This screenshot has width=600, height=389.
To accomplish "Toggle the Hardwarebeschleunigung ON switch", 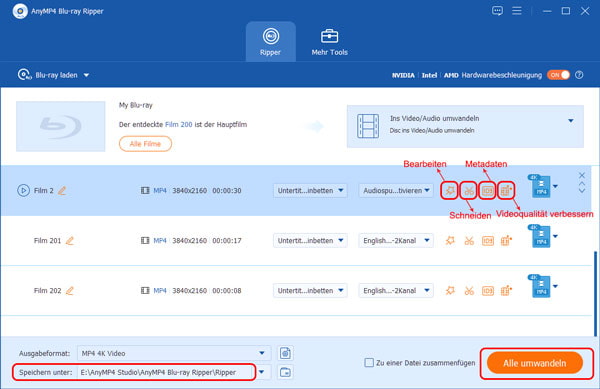I will click(558, 75).
